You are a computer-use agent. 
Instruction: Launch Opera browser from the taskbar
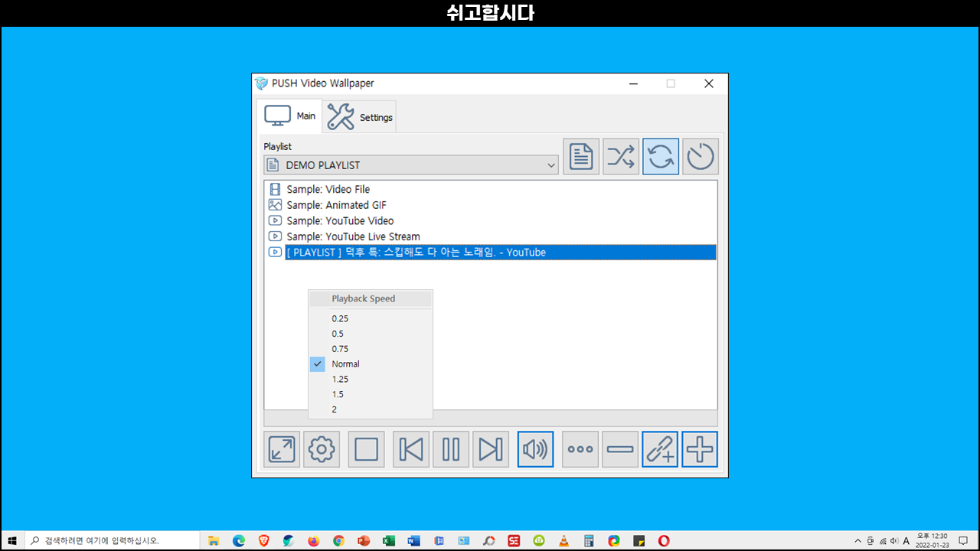coord(664,540)
